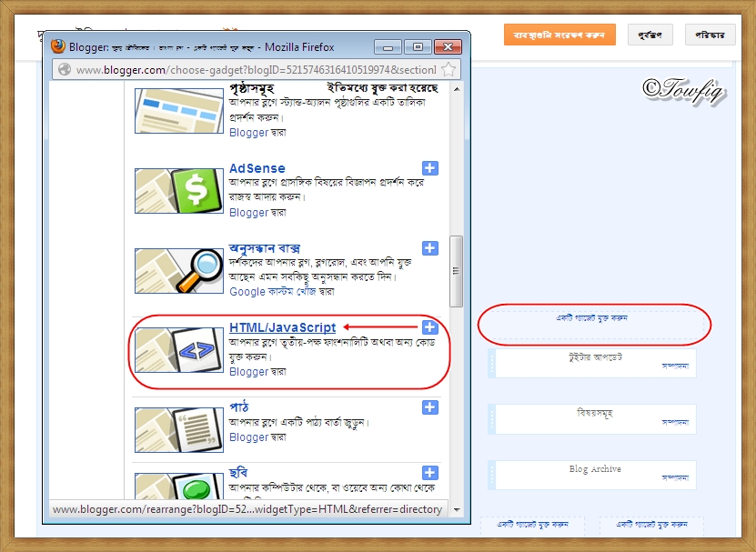
Task: Minimize the Firefox popup window
Action: click(388, 46)
